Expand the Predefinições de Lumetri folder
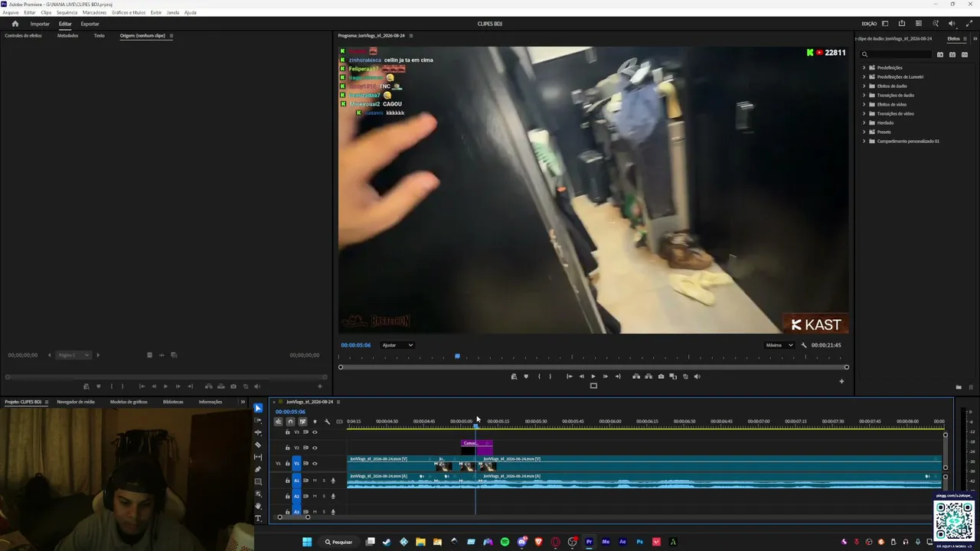Screen dimensions: 980x551 coord(864,77)
